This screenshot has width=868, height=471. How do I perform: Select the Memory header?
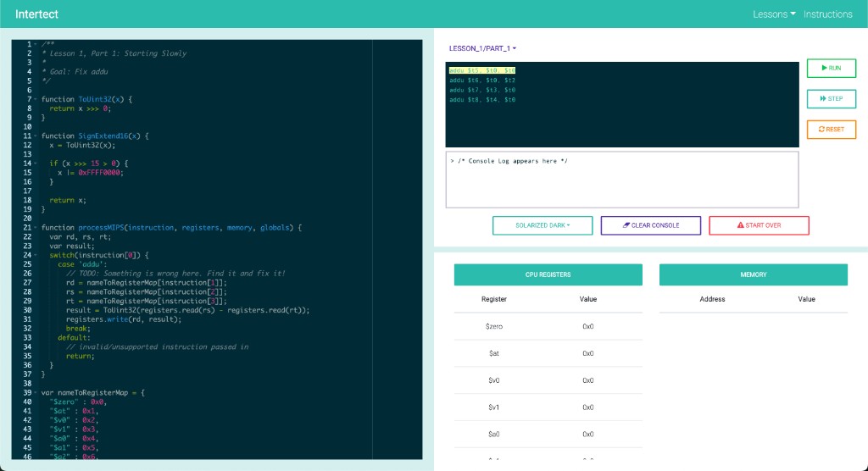753,274
